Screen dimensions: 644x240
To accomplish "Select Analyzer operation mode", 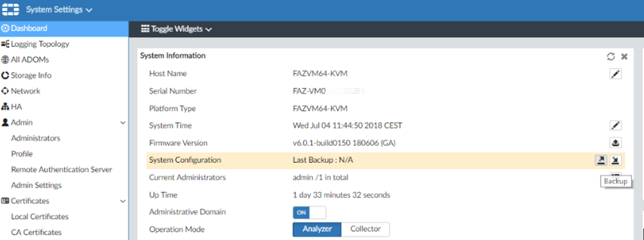I will point(317,229).
